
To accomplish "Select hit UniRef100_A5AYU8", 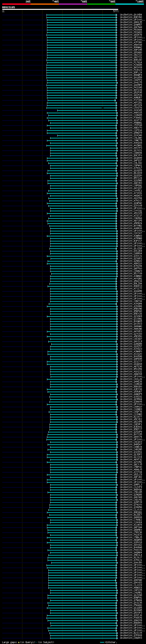I will pos(131,45).
